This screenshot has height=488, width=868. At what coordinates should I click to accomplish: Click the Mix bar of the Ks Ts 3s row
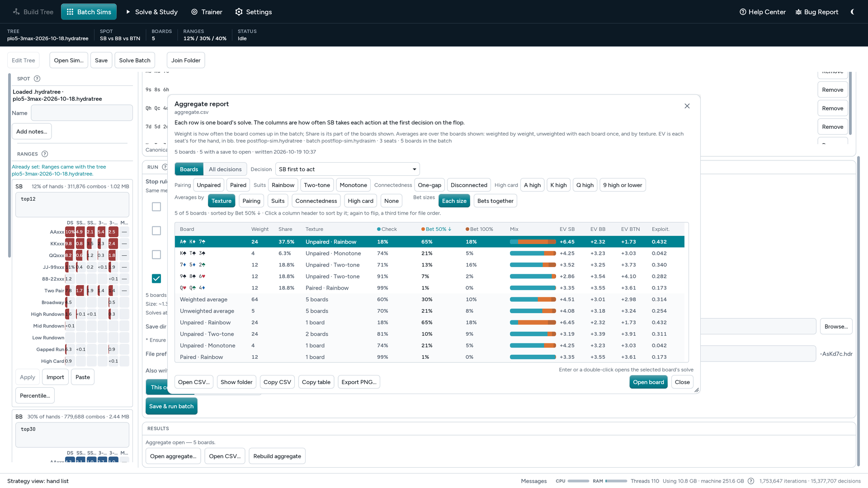pyautogui.click(x=533, y=253)
